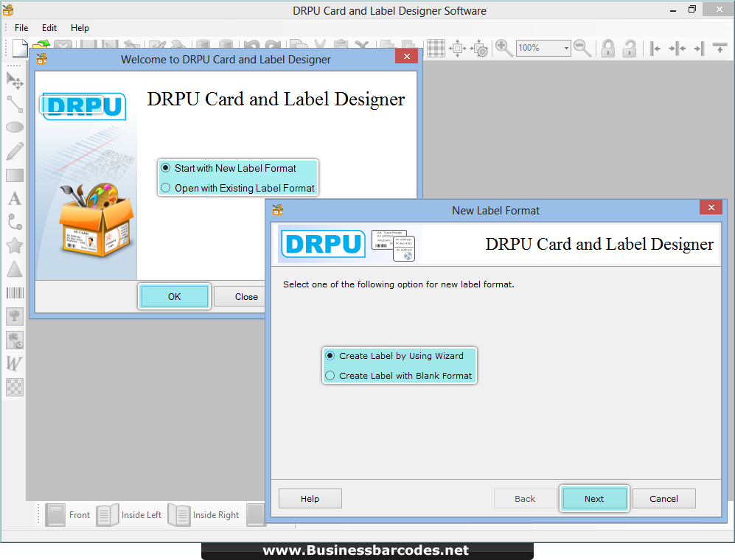Switch to the Inside Left page tab
The width and height of the screenshot is (735, 560).
[x=129, y=515]
